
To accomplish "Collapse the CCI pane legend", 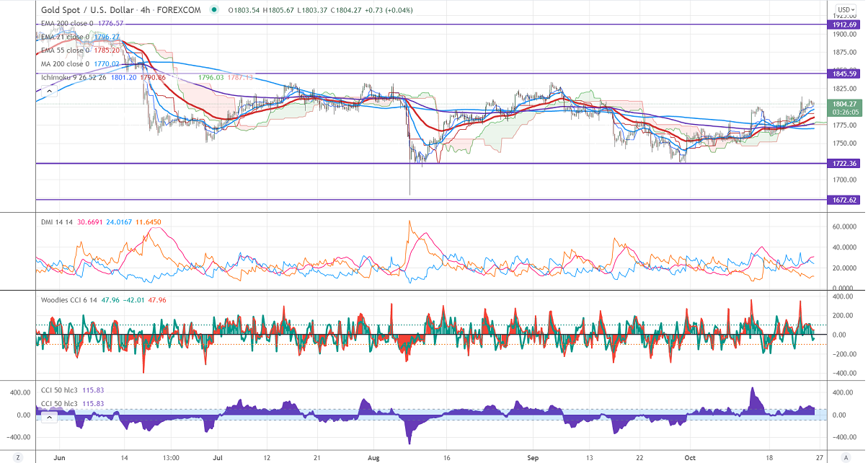I will [49, 417].
